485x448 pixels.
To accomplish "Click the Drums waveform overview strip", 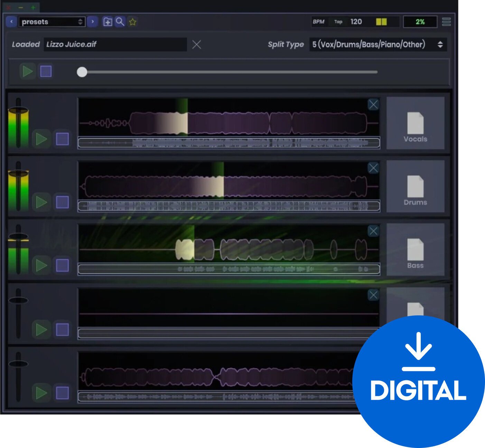I will tap(229, 206).
